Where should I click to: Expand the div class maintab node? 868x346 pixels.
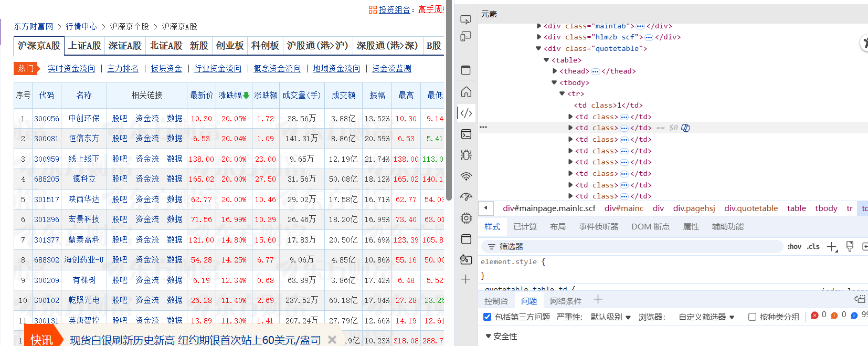click(539, 26)
